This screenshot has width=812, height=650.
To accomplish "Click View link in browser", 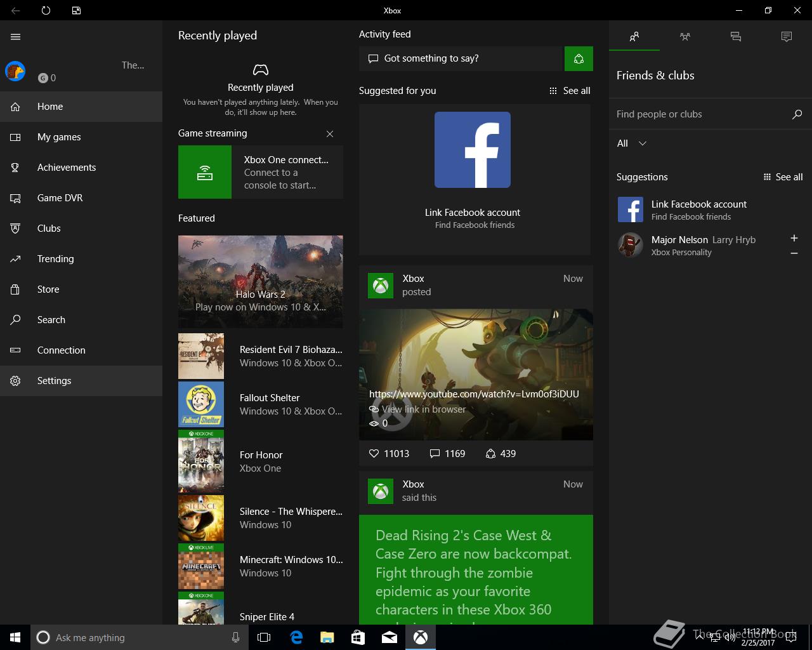I will pyautogui.click(x=418, y=409).
